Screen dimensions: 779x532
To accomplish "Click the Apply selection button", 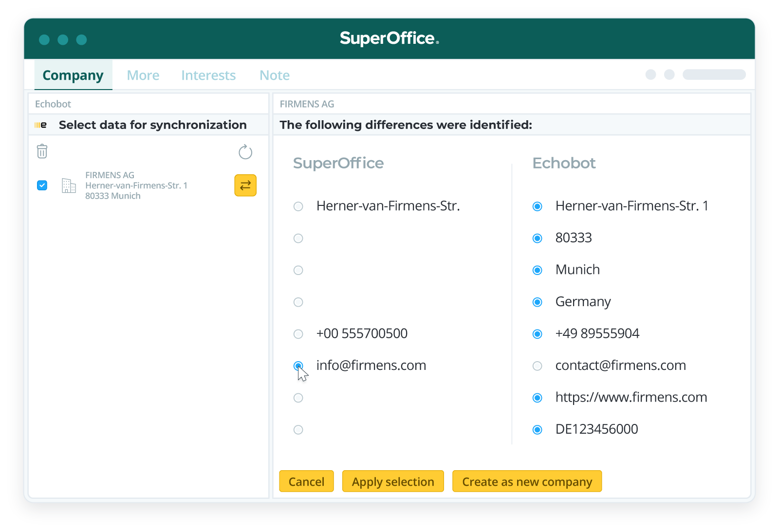I will coord(393,481).
